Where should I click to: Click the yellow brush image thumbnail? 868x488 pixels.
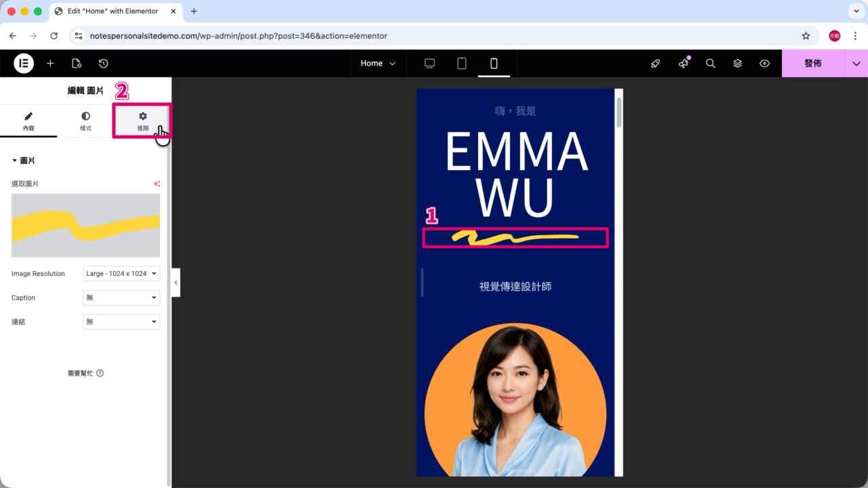(x=85, y=226)
